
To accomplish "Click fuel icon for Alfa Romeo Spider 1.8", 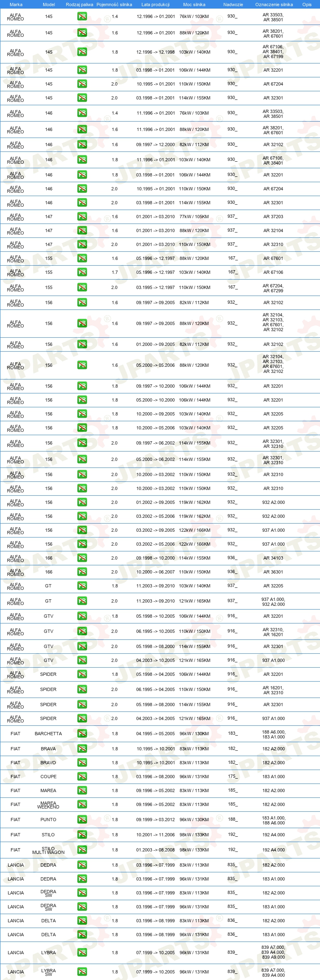I will 82,674.
